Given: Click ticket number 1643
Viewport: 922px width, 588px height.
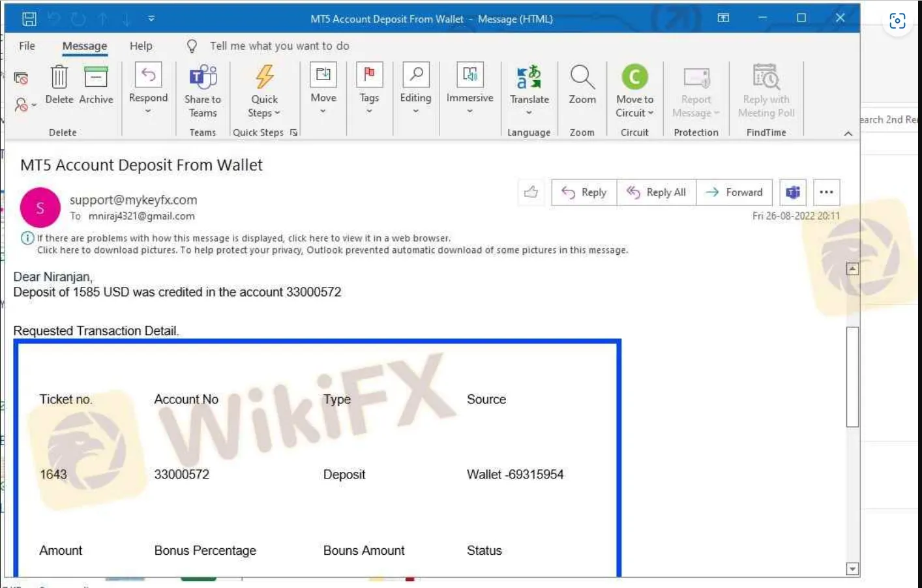Looking at the screenshot, I should pos(53,475).
